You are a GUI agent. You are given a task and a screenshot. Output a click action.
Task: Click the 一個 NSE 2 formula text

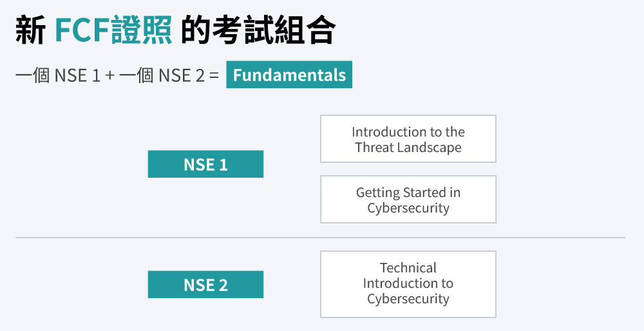click(162, 75)
